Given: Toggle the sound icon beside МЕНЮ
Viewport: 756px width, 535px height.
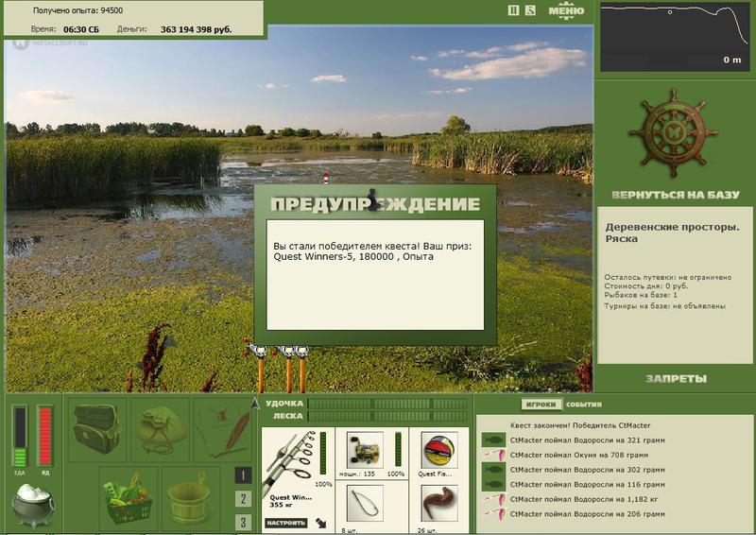Looking at the screenshot, I should click(x=530, y=9).
